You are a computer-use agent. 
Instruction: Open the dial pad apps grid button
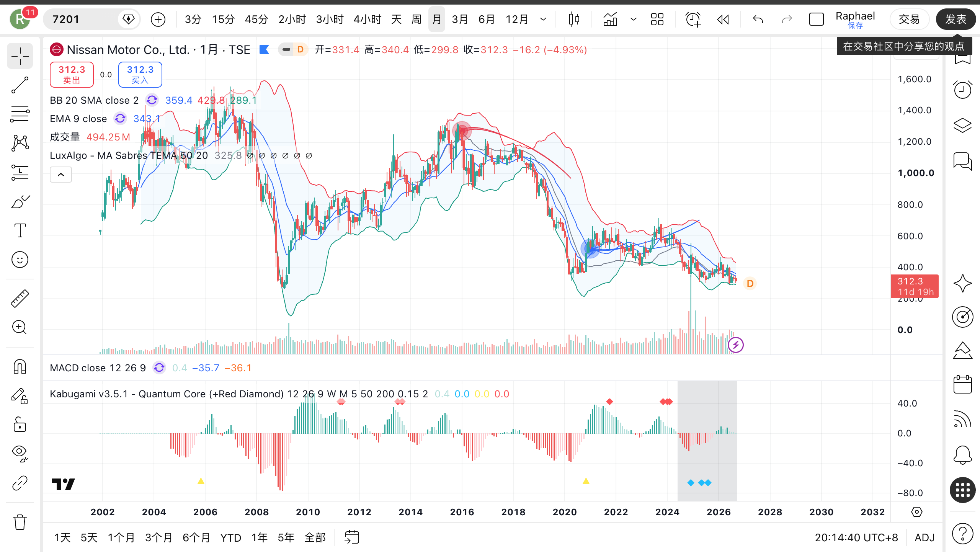point(962,490)
